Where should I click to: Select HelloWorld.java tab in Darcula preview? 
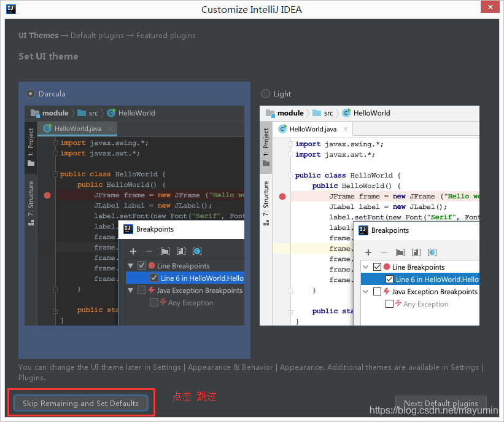[77, 128]
